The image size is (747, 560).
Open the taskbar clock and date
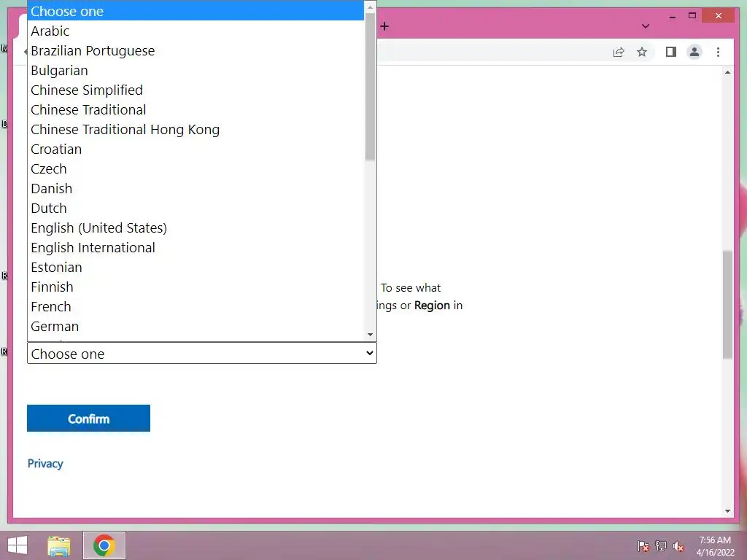tap(715, 546)
